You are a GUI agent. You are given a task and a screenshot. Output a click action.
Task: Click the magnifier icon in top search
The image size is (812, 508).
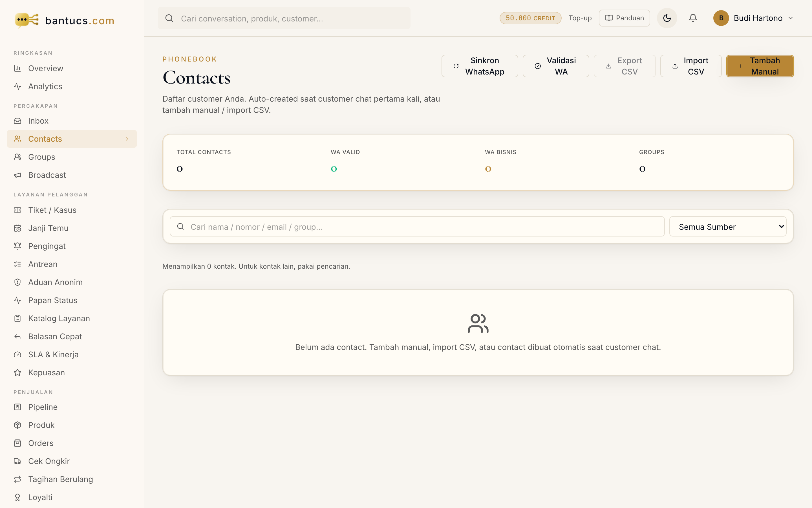(x=169, y=18)
